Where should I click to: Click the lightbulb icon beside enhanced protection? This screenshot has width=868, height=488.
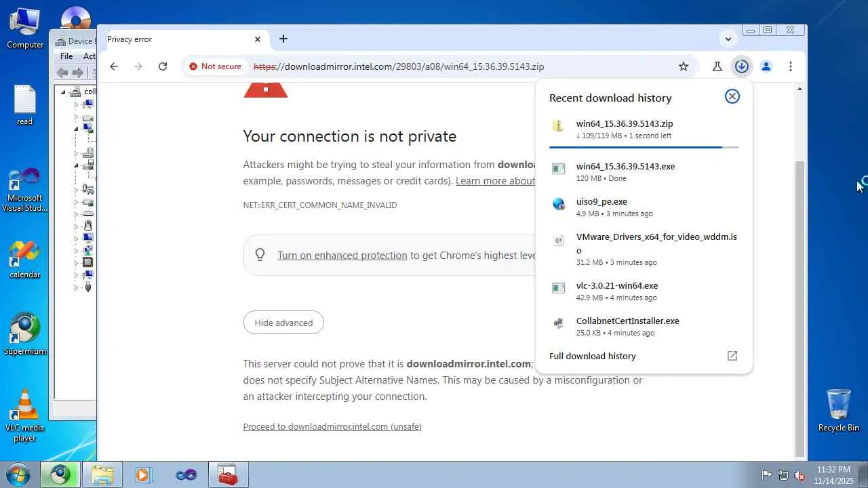(x=260, y=255)
